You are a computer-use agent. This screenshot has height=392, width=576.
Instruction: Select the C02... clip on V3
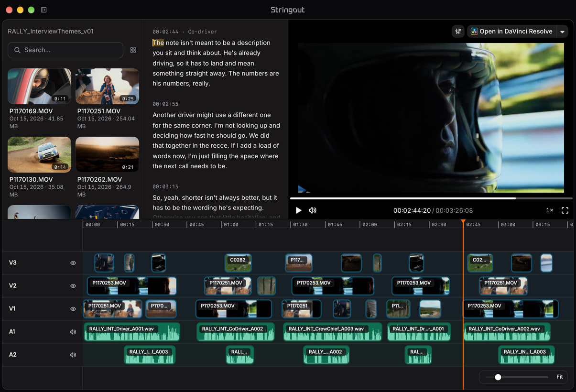(480, 263)
